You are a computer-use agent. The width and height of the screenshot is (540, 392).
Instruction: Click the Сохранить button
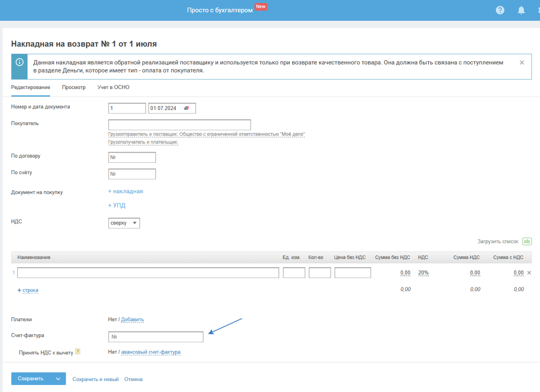tap(31, 379)
